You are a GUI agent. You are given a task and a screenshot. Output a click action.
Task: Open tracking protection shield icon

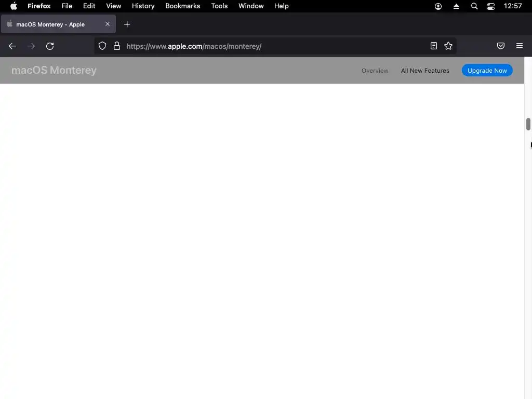pos(102,46)
